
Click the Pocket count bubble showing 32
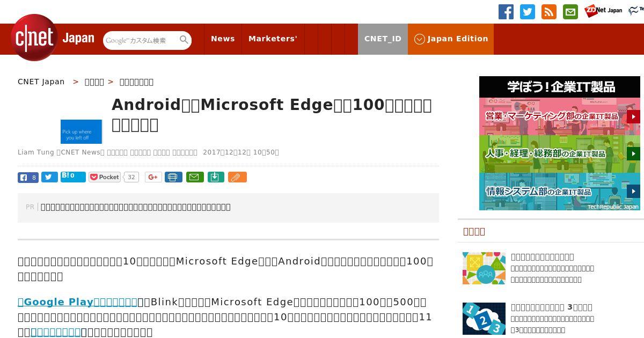[x=131, y=177]
